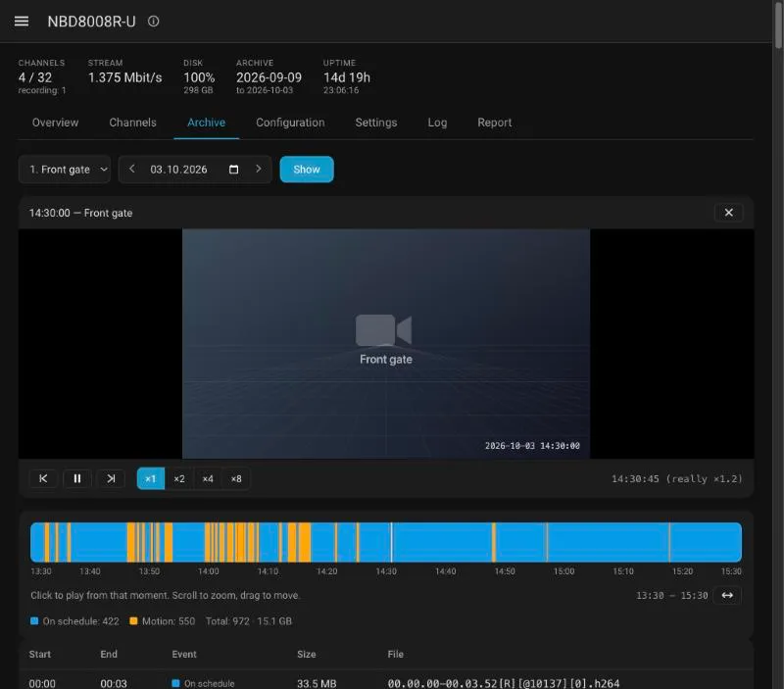Click the archive date 2026-09-09
Screen dimensions: 784x689
[269, 77]
